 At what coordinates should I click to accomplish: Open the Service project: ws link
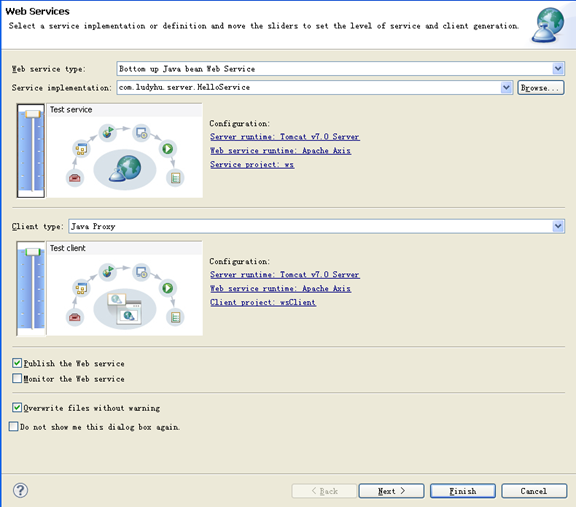click(x=252, y=165)
